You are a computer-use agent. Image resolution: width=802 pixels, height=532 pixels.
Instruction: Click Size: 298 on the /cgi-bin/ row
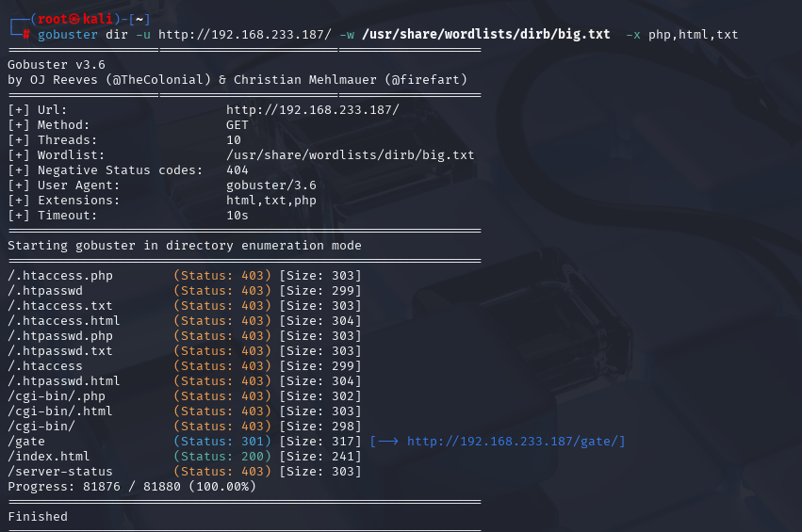point(320,427)
